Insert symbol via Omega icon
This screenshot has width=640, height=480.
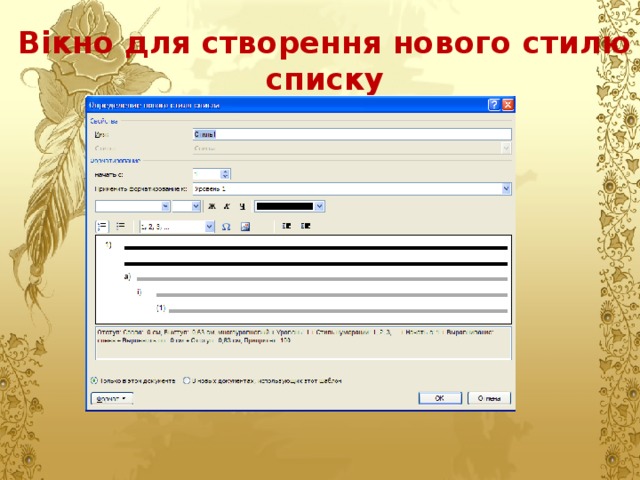pyautogui.click(x=226, y=227)
